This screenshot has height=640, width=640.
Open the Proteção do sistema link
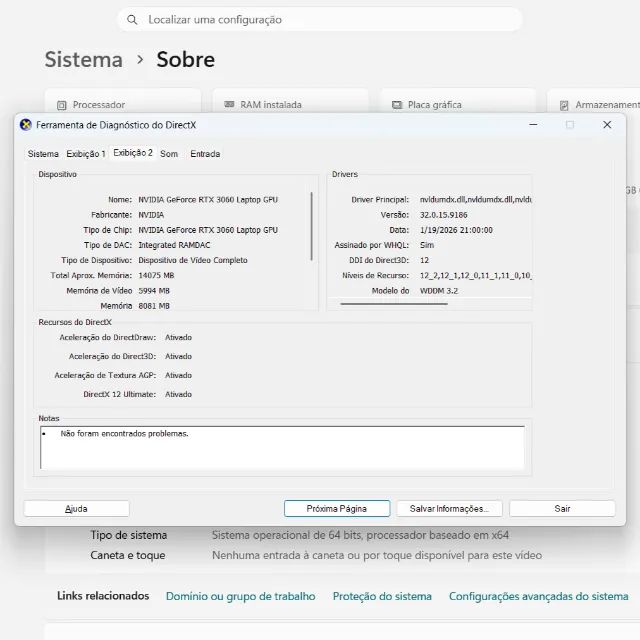pos(382,596)
